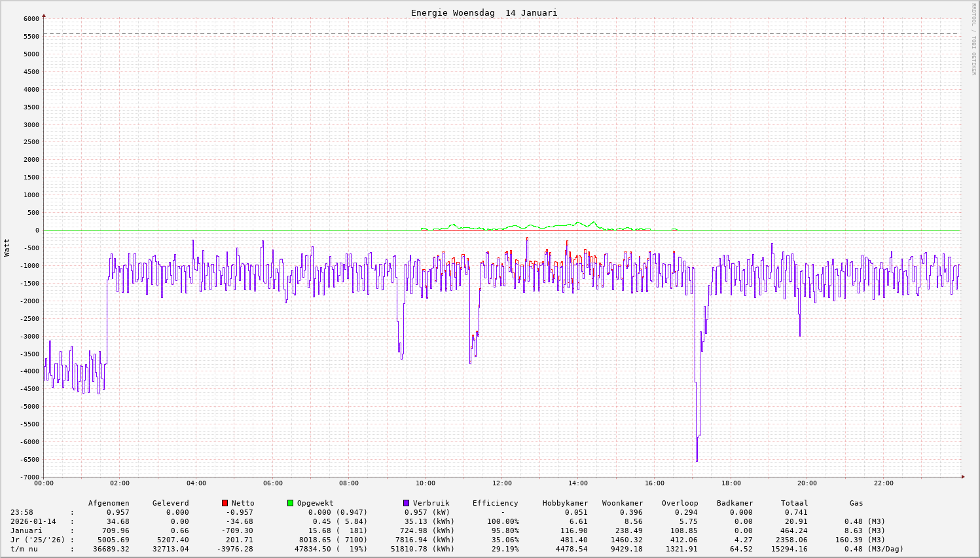Click the Efficiency column header
This screenshot has height=558, width=980.
tap(495, 503)
